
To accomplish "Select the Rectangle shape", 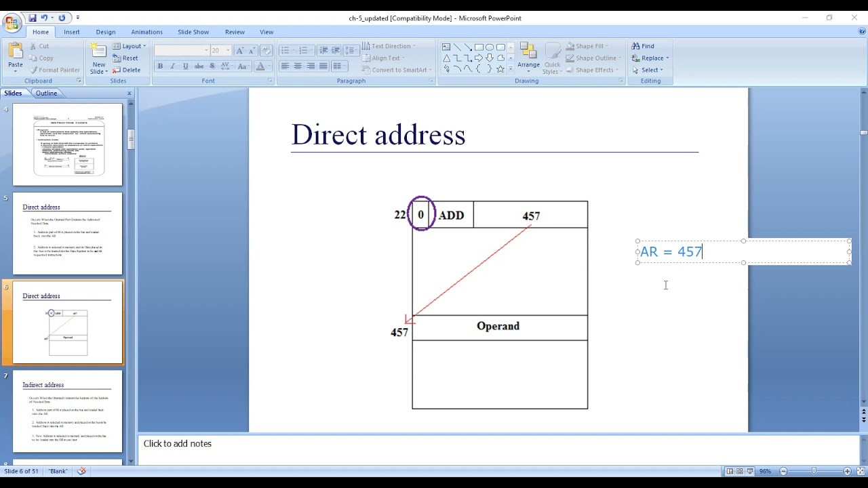I will (479, 47).
